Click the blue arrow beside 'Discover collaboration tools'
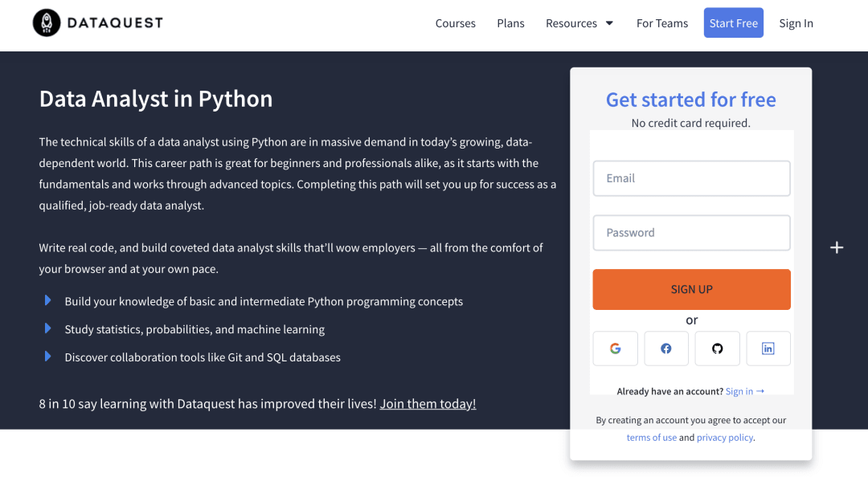868x477 pixels. click(x=47, y=357)
